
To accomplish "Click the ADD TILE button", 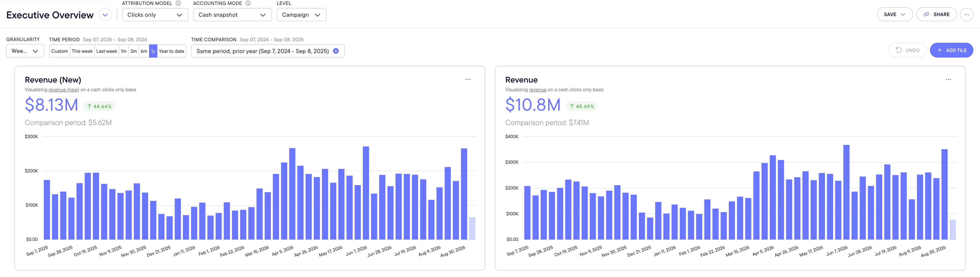I will click(x=951, y=50).
